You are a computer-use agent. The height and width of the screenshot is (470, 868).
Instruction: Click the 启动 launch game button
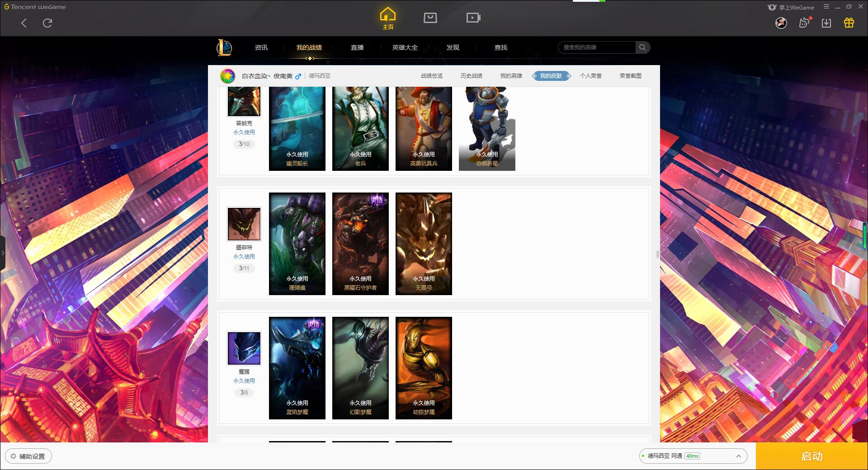812,456
